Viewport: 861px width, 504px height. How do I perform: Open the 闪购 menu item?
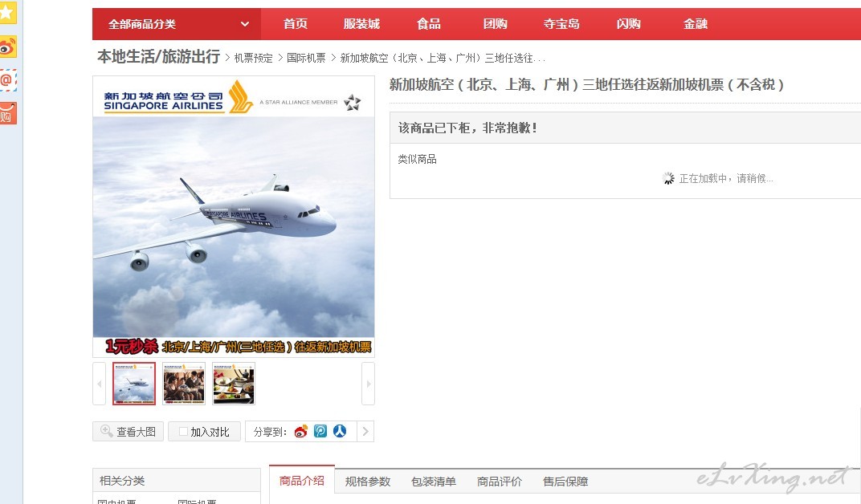tap(628, 24)
